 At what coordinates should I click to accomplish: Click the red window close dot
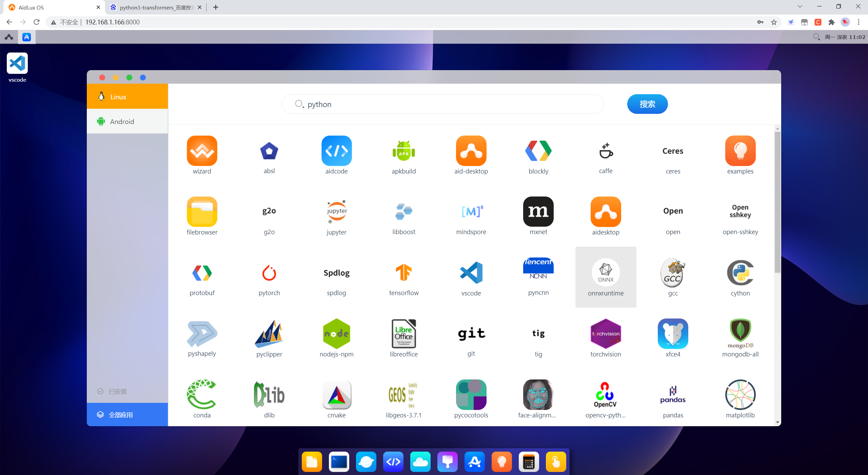click(102, 78)
